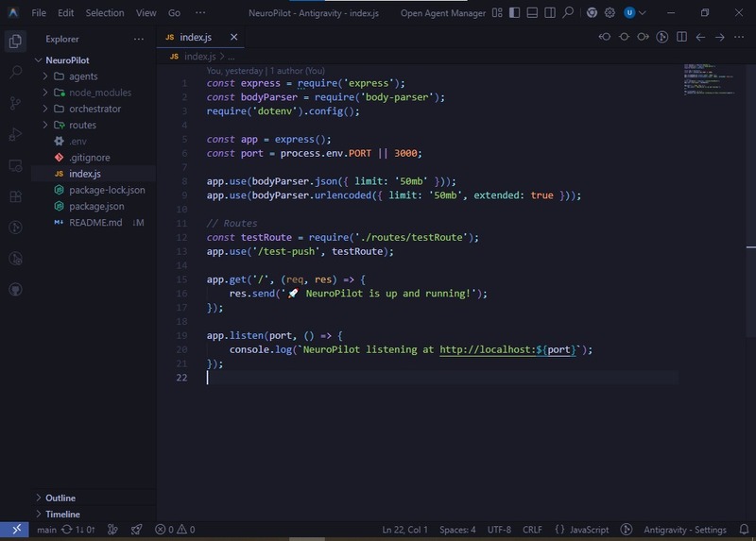Open the Go menu
This screenshot has height=541, width=756.
(x=174, y=13)
